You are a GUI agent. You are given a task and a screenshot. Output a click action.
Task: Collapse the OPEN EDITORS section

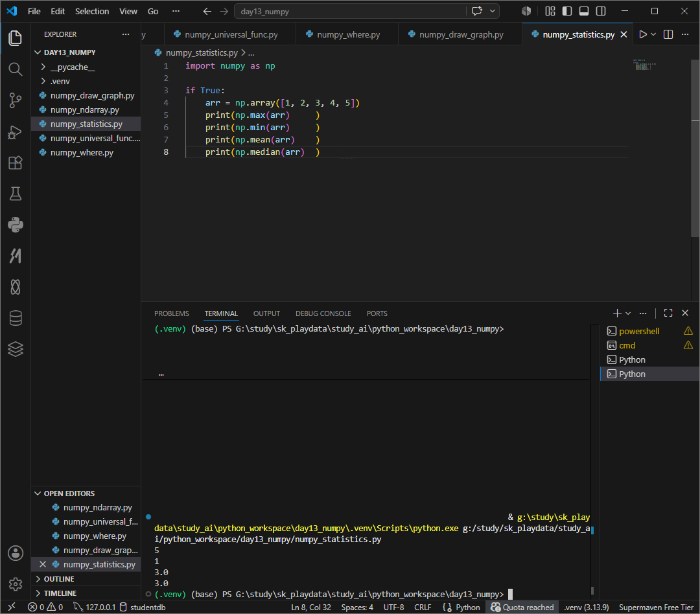(86, 494)
